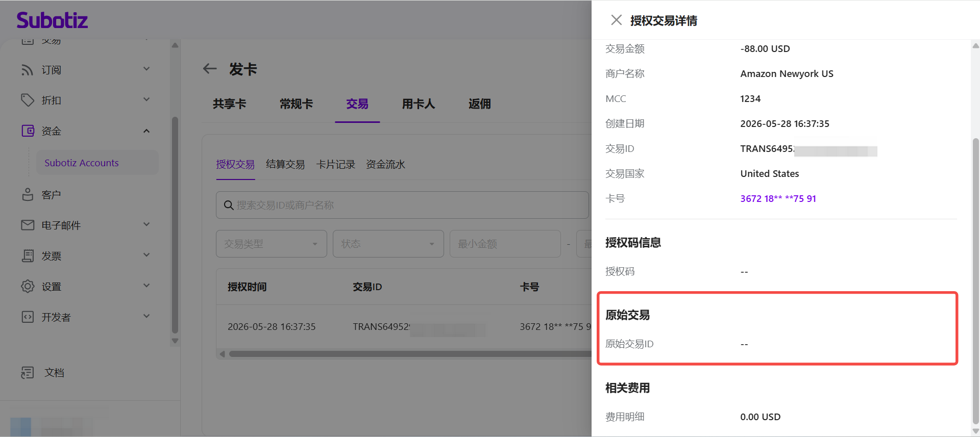Open Subotiz Accounts in sidebar
The height and width of the screenshot is (437, 980).
pyautogui.click(x=97, y=163)
